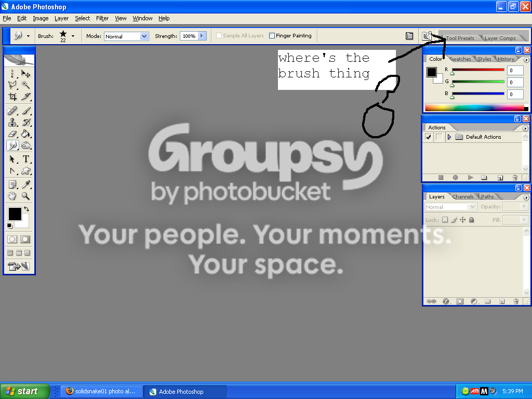Delete action using Actions panel trash icon
This screenshot has width=532, height=399.
tap(515, 178)
